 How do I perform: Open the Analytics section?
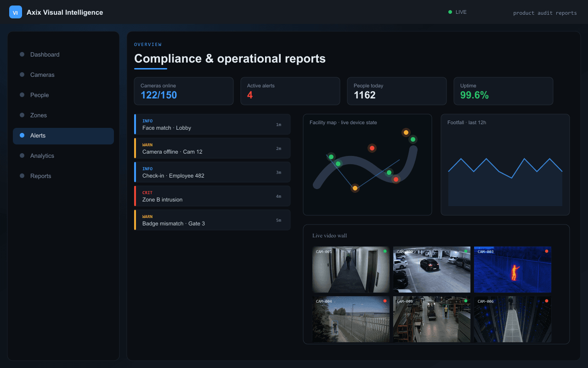[63, 155]
